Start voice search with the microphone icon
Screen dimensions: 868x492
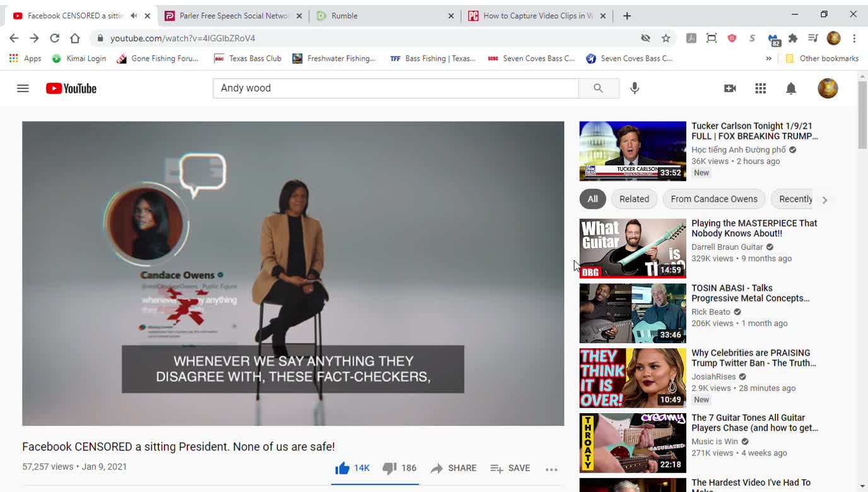pos(635,88)
